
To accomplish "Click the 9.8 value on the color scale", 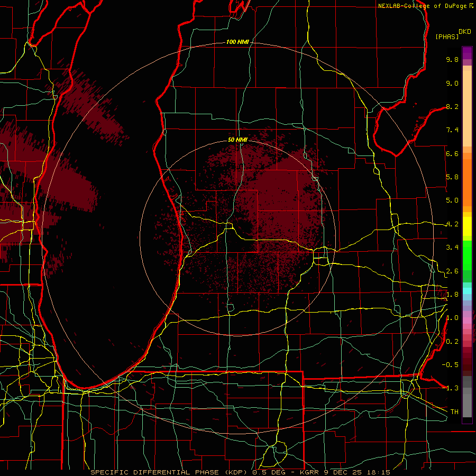I will [x=452, y=59].
